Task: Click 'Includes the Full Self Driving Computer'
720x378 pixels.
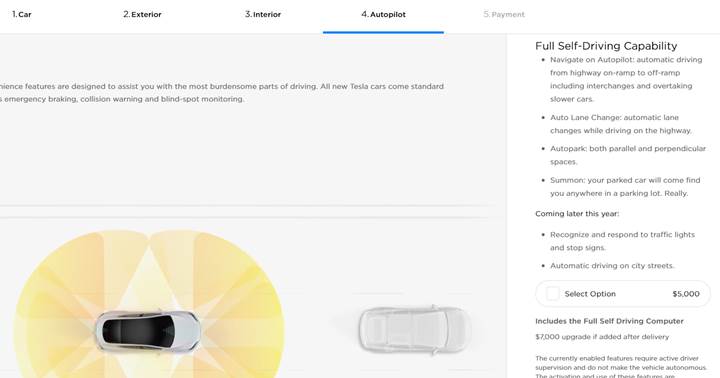Action: click(609, 321)
